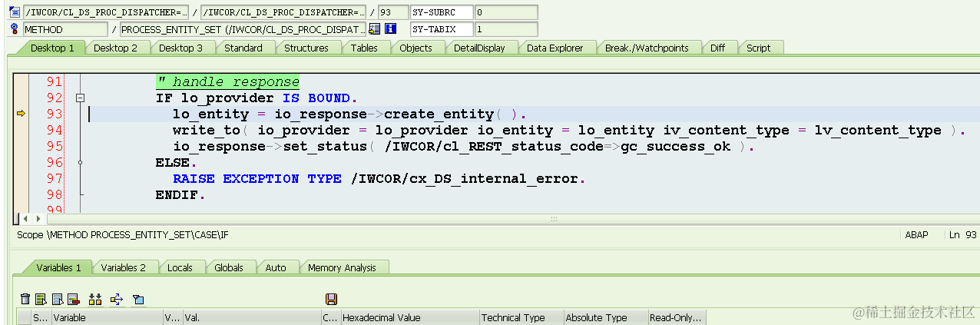Click the 'handle response' comment line
980x325 pixels.
point(227,82)
